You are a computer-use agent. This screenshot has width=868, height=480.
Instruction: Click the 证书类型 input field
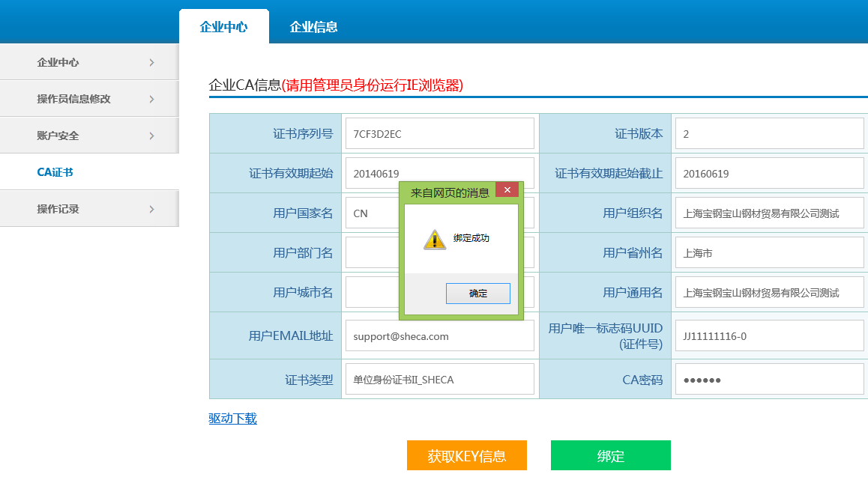pos(439,380)
